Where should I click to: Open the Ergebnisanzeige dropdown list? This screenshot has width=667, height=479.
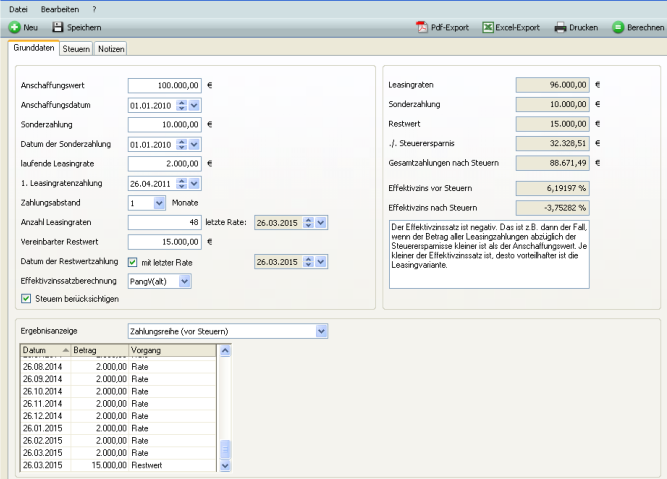(321, 331)
